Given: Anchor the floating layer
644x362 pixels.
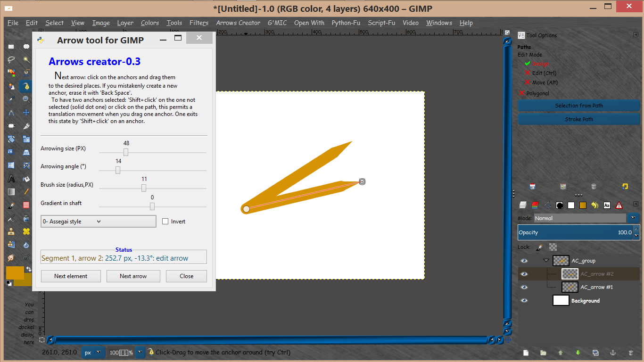Looking at the screenshot, I should click(613, 353).
